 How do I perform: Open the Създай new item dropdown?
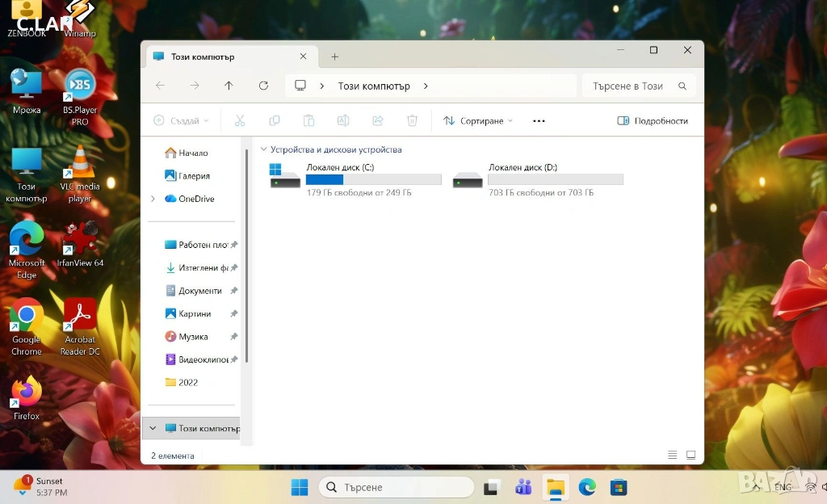[x=181, y=121]
